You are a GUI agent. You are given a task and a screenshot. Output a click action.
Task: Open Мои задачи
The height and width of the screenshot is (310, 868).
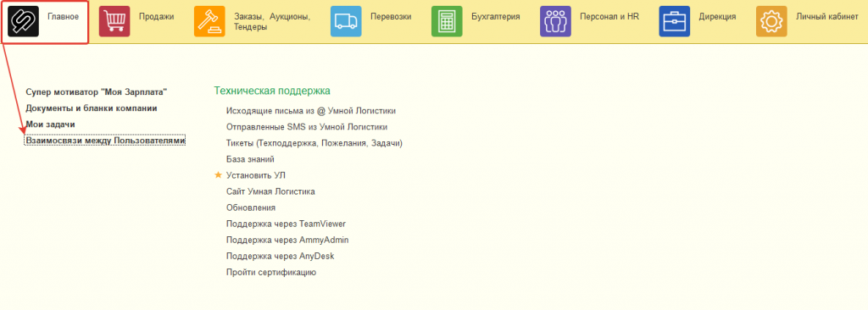[50, 125]
